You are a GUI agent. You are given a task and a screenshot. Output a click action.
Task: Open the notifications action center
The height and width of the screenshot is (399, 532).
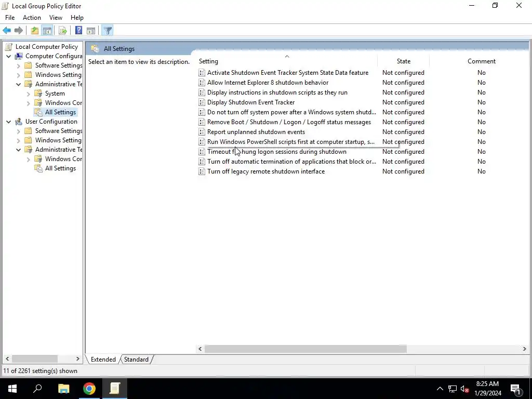[515, 389]
